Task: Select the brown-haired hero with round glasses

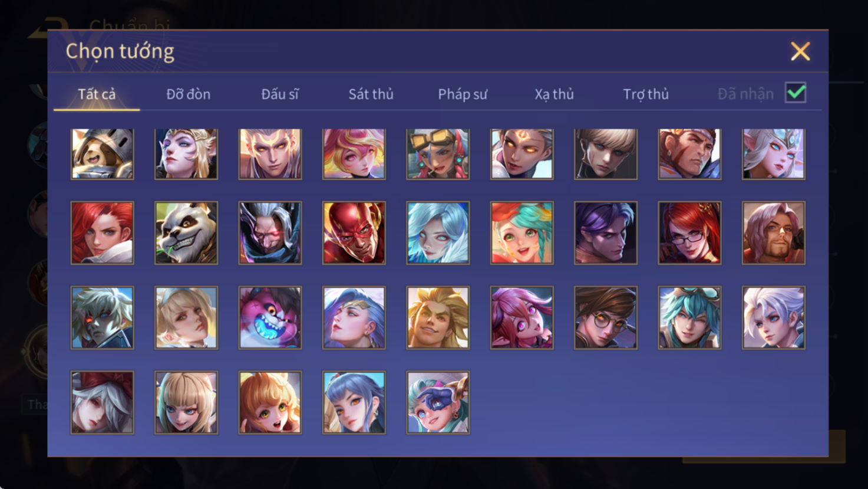Action: (x=606, y=317)
